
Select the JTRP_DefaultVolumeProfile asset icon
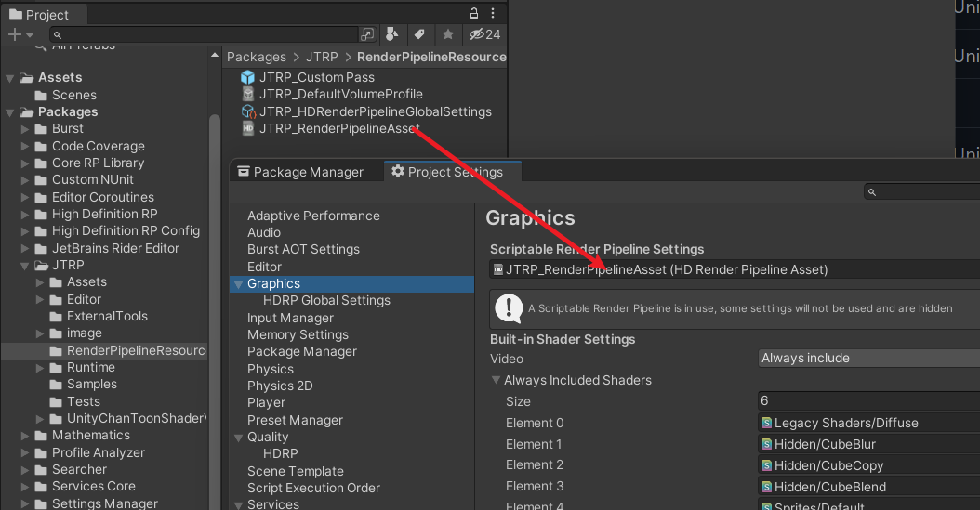point(248,94)
